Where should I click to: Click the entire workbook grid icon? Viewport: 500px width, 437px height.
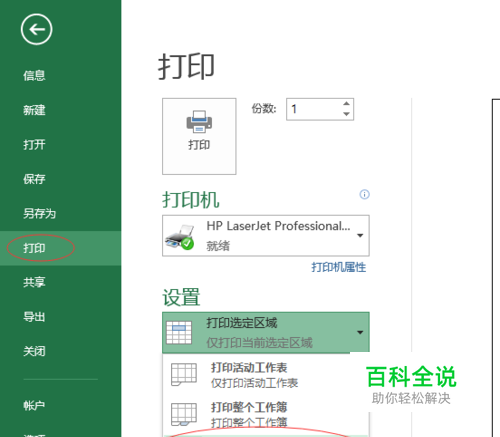point(184,414)
